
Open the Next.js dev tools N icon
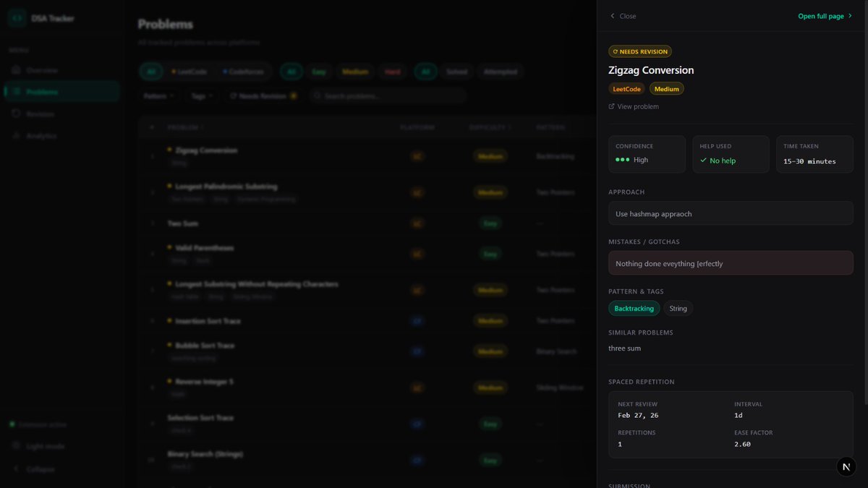pos(846,467)
